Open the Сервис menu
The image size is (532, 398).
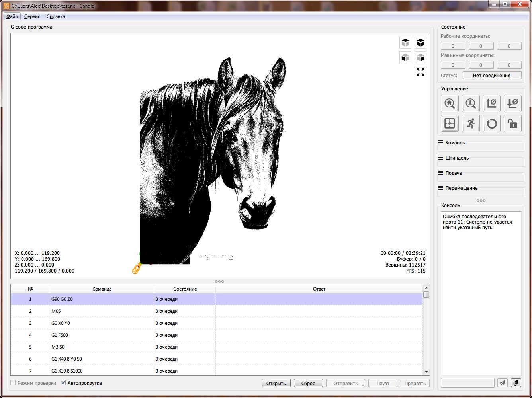pos(32,16)
